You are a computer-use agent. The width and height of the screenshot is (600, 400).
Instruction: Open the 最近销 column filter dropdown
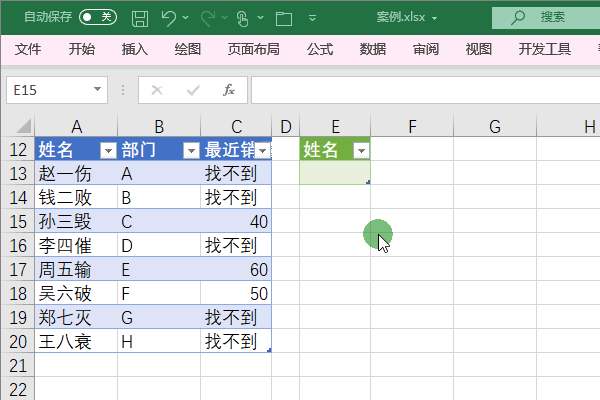pos(263,150)
